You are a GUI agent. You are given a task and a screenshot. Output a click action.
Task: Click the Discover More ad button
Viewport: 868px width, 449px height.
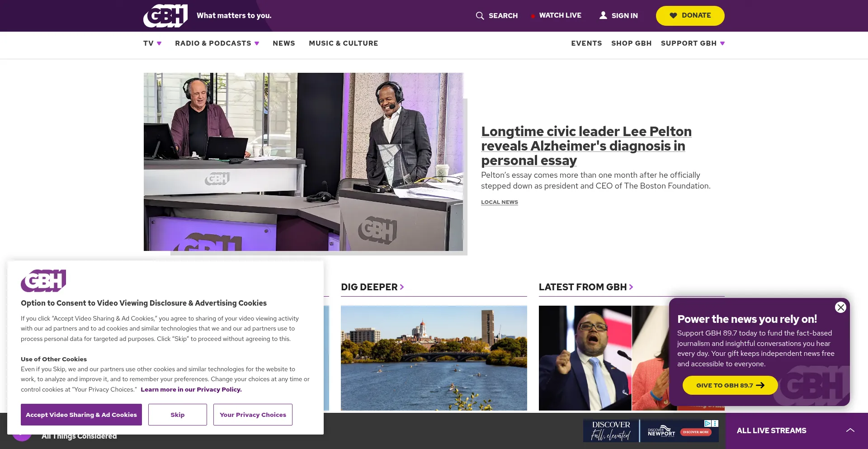click(x=696, y=432)
